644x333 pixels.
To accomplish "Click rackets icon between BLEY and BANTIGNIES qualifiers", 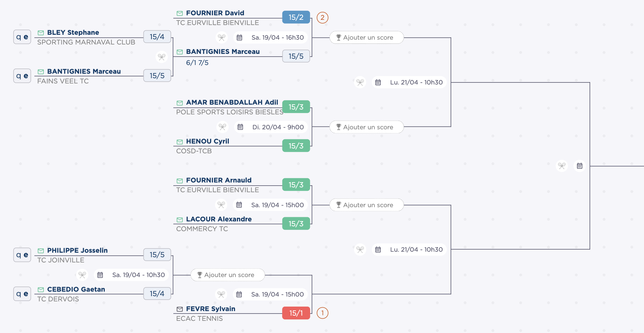I will pyautogui.click(x=162, y=57).
